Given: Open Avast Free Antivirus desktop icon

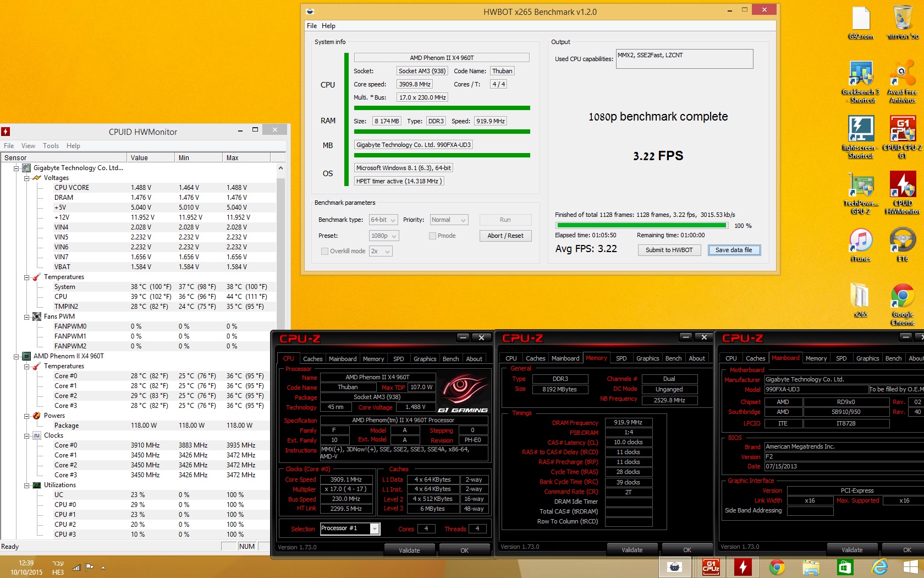Looking at the screenshot, I should click(903, 81).
